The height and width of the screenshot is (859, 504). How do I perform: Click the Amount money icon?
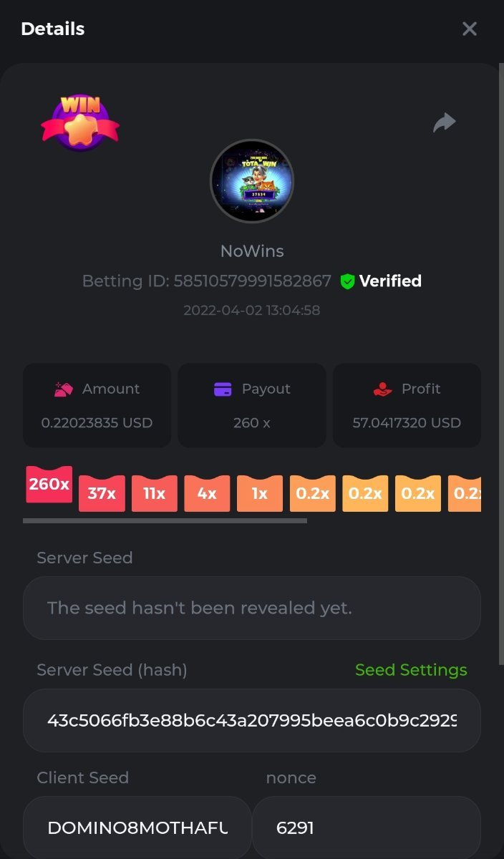click(64, 389)
